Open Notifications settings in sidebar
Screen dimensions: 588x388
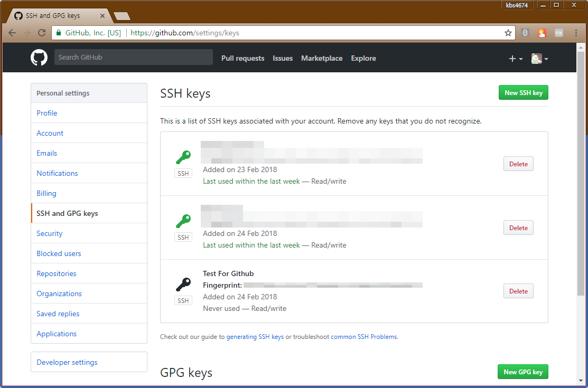coord(89,173)
